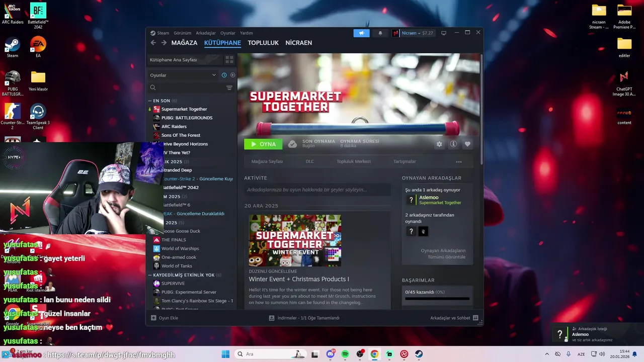The height and width of the screenshot is (362, 644).
Task: Go forward with Steam's forward arrow
Action: coord(164,43)
